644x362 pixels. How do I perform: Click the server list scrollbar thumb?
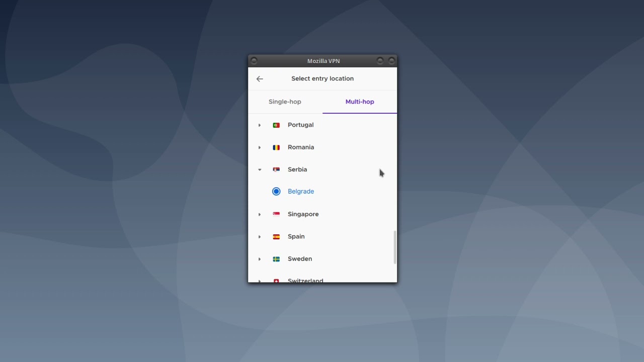(x=395, y=247)
